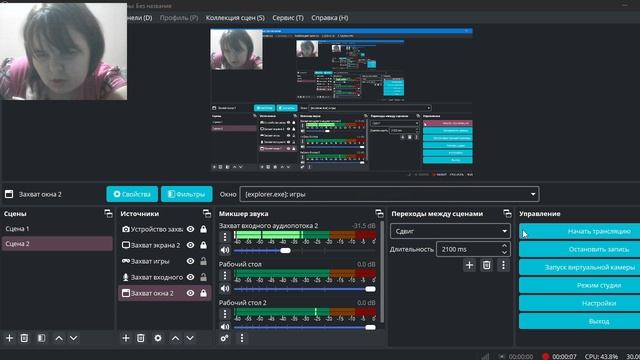
Task: Select Сцена 1 in scenes list
Action: (x=57, y=229)
